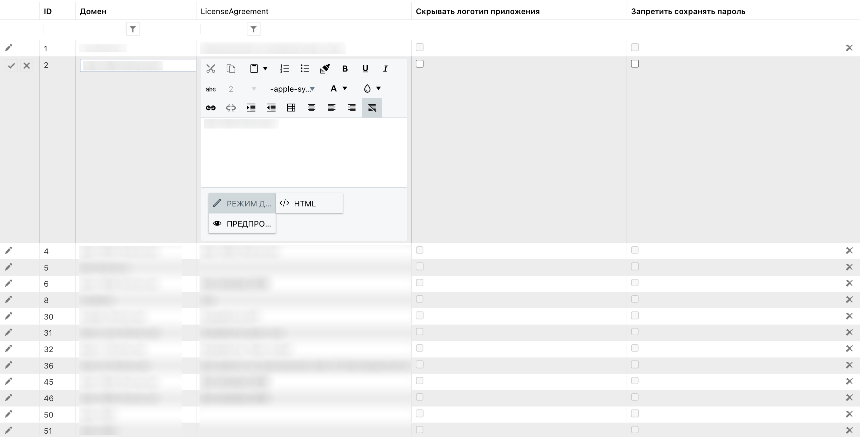Sort by the LicenseAgreement column header
Image resolution: width=868 pixels, height=437 pixels.
(235, 11)
